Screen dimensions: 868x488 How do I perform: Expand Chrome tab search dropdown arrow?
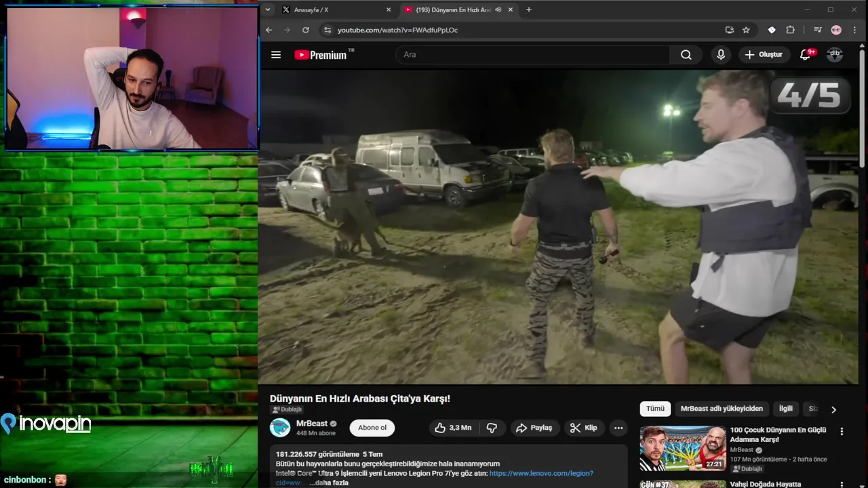[x=268, y=9]
